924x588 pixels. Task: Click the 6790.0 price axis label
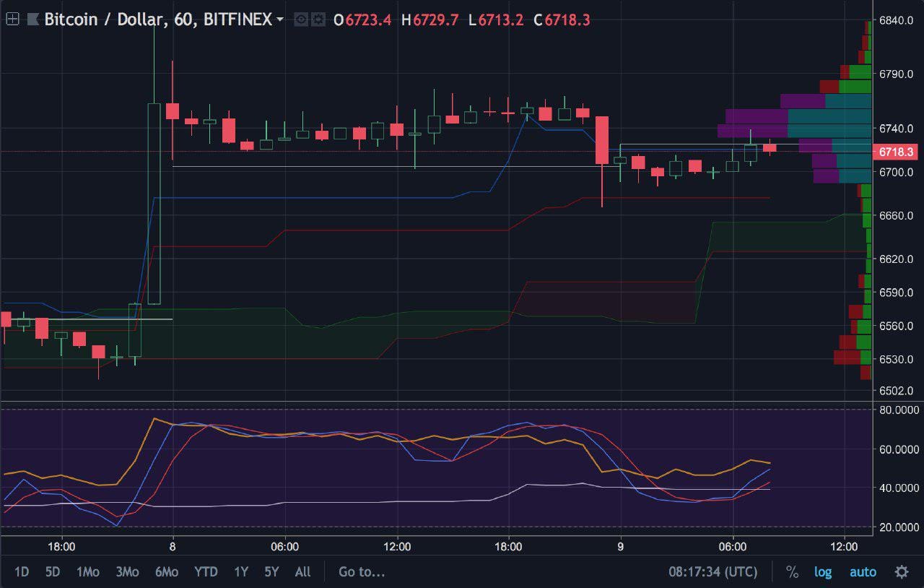pos(897,74)
